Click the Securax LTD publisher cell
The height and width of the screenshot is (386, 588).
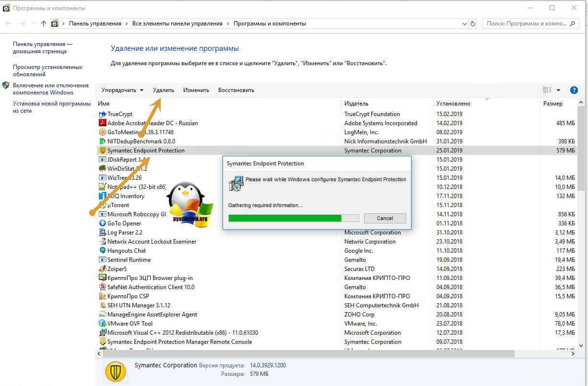click(359, 269)
